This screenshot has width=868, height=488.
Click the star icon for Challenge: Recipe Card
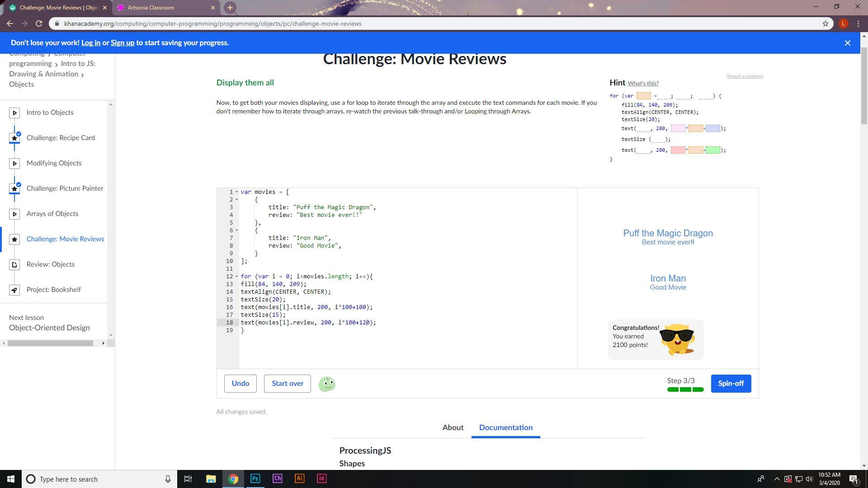pyautogui.click(x=14, y=138)
